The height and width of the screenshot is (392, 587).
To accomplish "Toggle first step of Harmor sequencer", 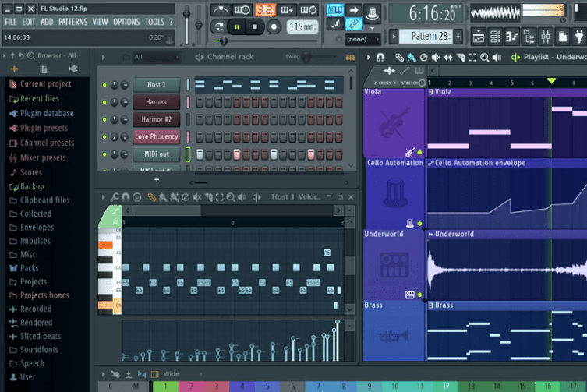I will point(200,102).
